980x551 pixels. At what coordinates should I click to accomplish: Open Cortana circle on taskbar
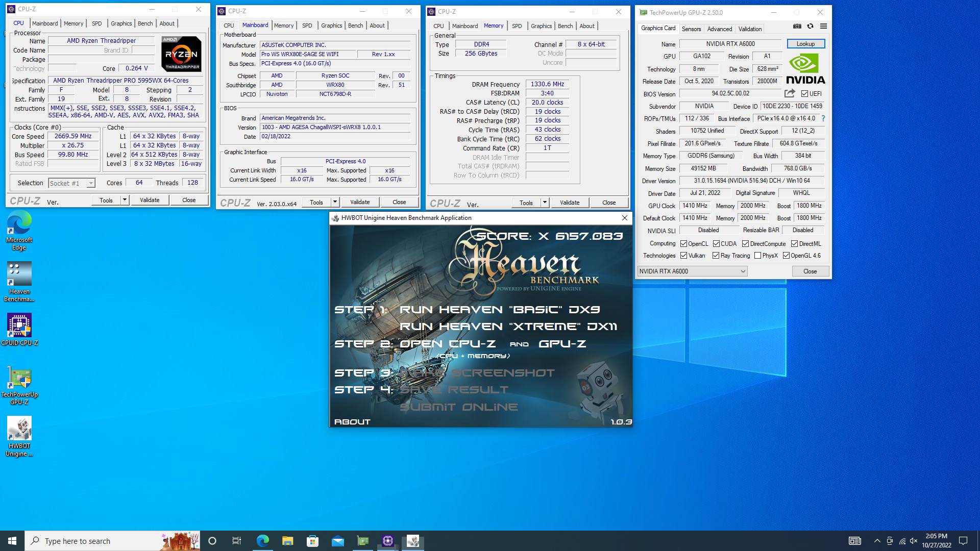(212, 541)
